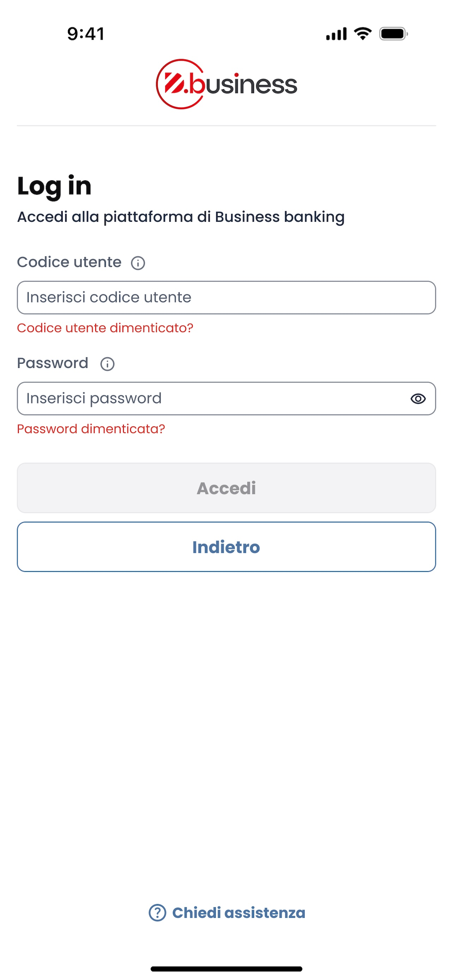Tap the cellular signal status icon

pos(336,34)
